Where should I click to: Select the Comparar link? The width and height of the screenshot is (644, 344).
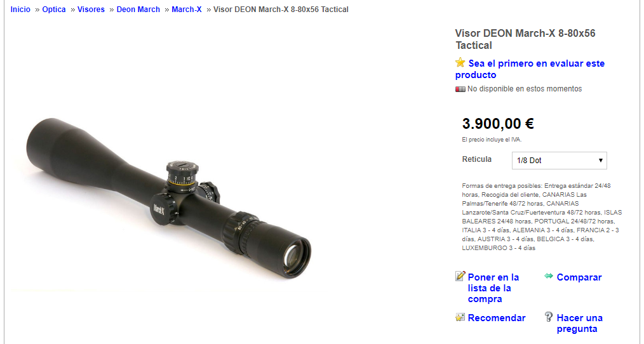[x=579, y=277]
